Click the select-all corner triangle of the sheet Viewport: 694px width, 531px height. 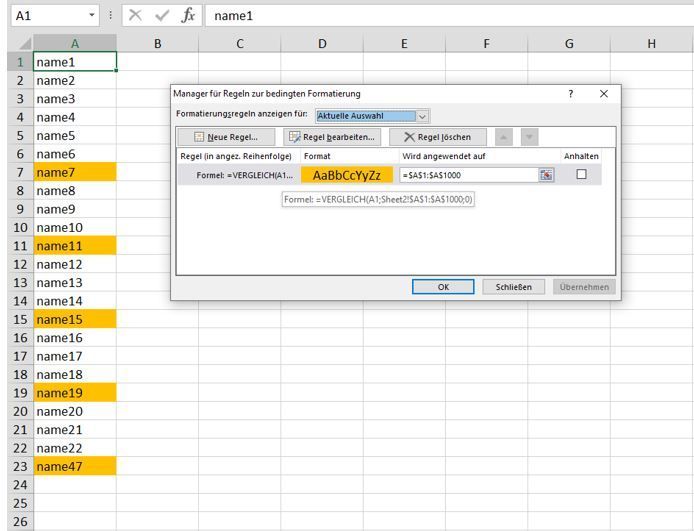coord(25,43)
